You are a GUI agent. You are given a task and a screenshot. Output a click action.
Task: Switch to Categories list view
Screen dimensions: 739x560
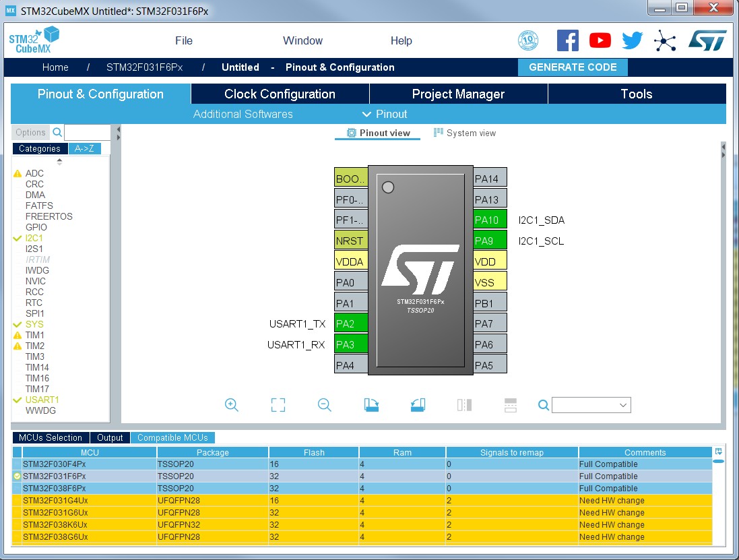click(x=40, y=148)
